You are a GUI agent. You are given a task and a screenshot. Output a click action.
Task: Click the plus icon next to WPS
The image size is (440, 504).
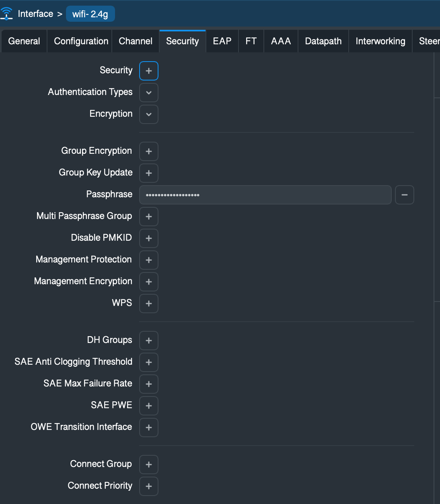[x=149, y=304]
